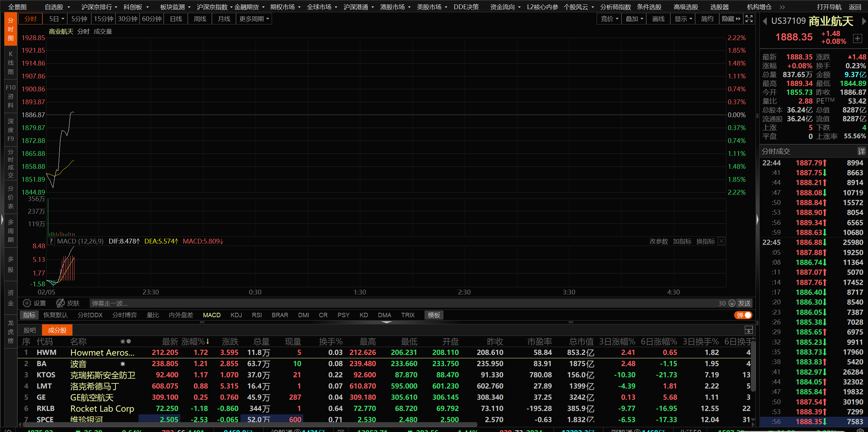
Task: Switch to simplified 简约 display mode
Action: click(707, 19)
